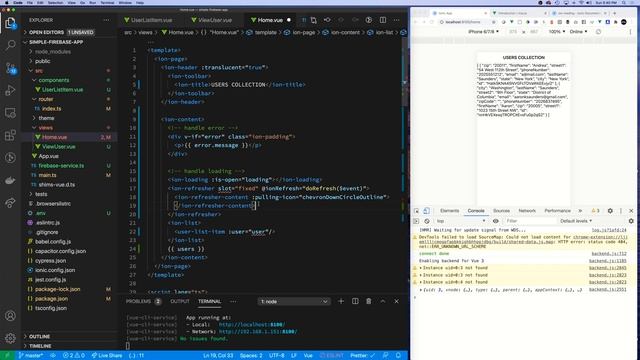Open Default levels dropdown in console
Image resolution: width=640 pixels, height=360 pixels.
(x=576, y=221)
